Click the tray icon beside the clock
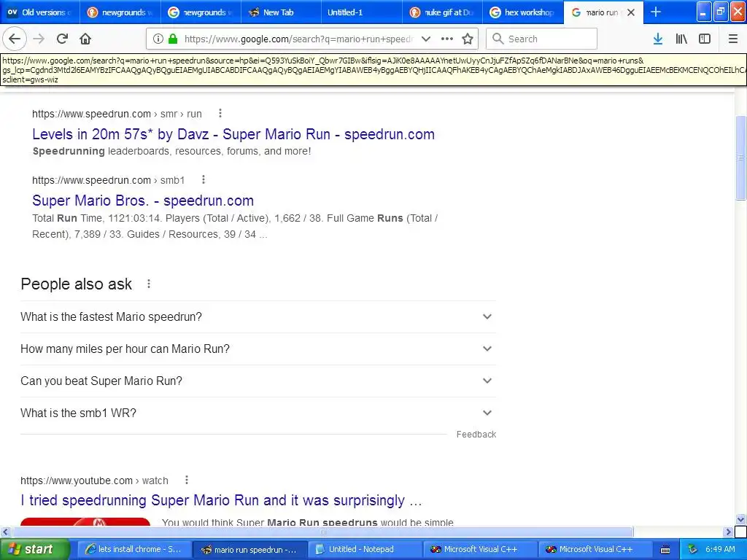This screenshot has width=747, height=560. (693, 550)
